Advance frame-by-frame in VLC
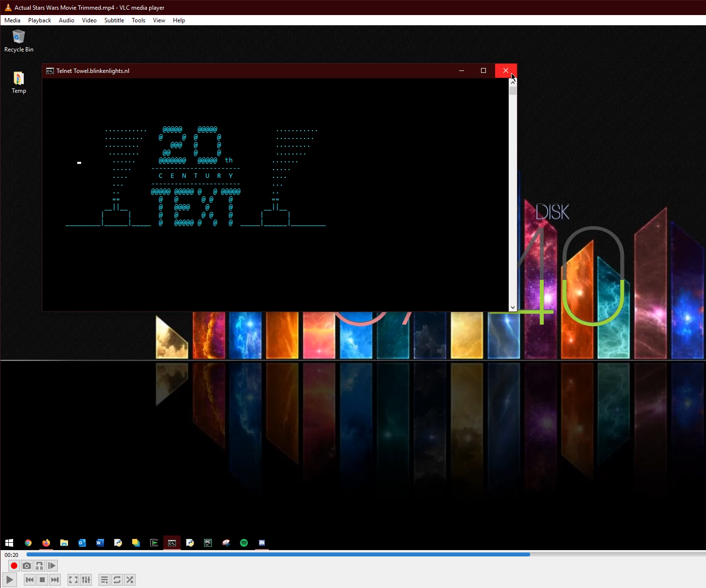Image resolution: width=706 pixels, height=588 pixels. [52, 565]
